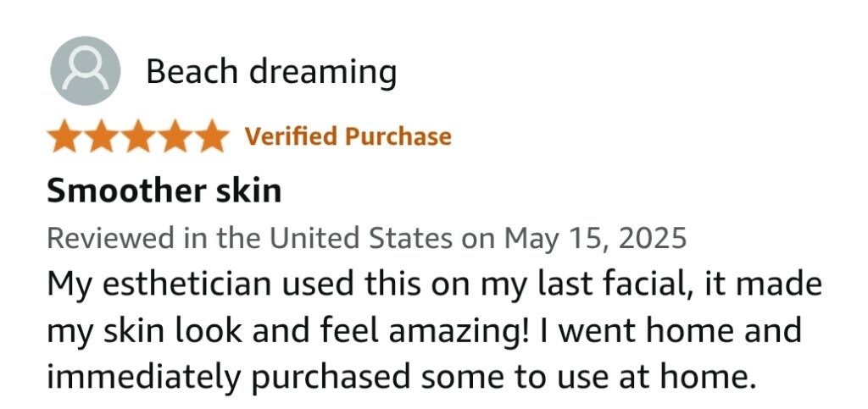Click the May 15, 2025 review date
This screenshot has height=409, width=868.
595,239
